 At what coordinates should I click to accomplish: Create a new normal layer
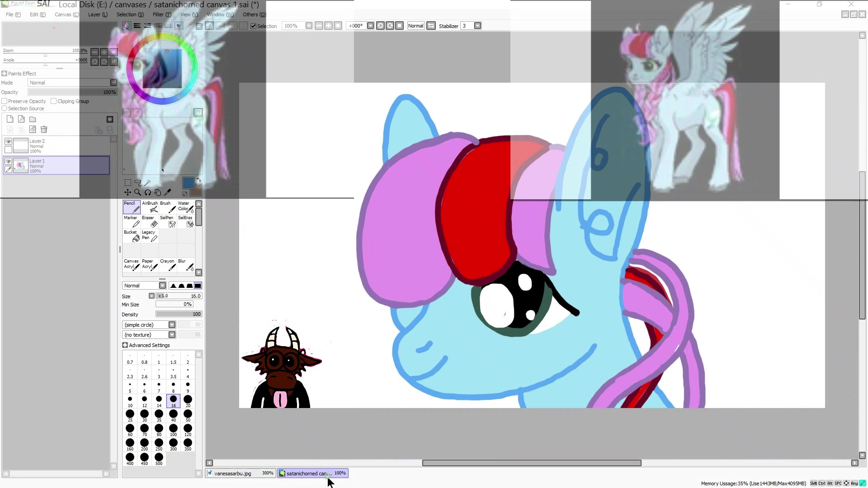pos(10,119)
